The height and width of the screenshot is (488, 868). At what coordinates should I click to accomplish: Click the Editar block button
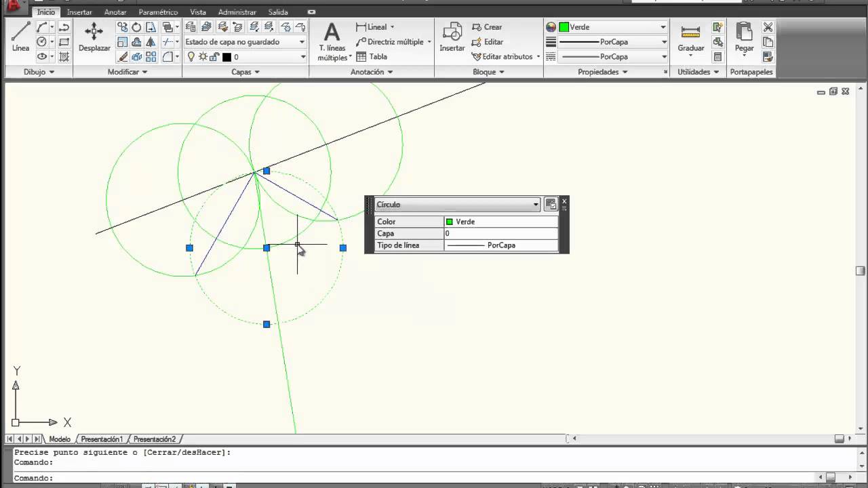point(488,42)
